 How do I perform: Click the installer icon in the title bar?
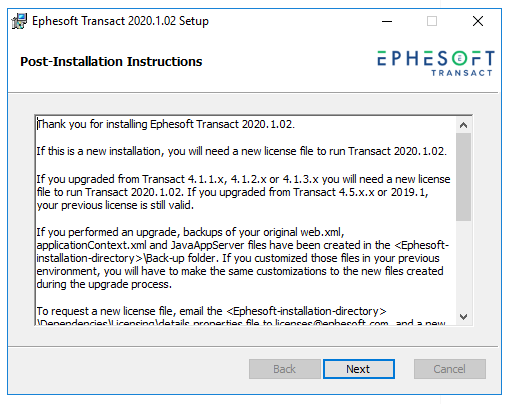click(x=19, y=21)
